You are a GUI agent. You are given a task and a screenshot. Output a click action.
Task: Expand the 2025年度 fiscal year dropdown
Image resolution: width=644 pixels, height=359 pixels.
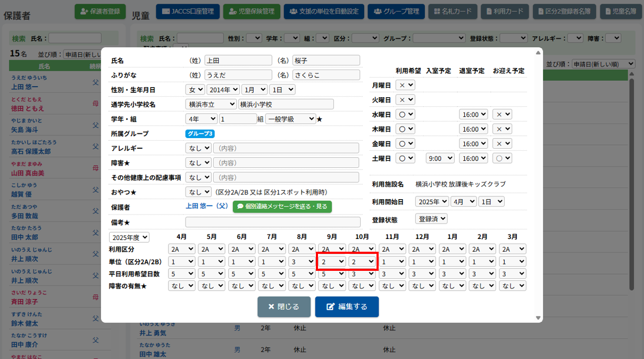pos(129,237)
